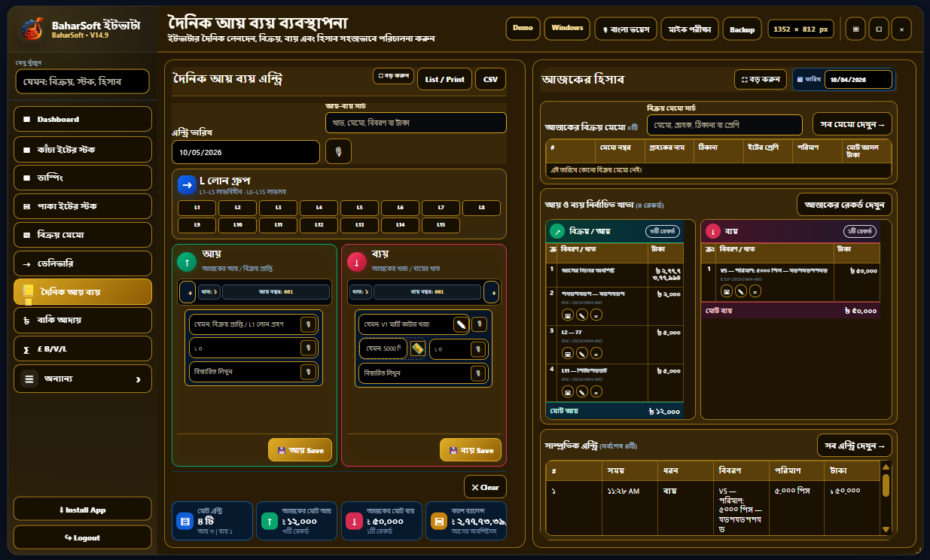This screenshot has height=560, width=930.
Task: Click the আয়-ব্যয় সার্চ search field
Action: pyautogui.click(x=416, y=123)
